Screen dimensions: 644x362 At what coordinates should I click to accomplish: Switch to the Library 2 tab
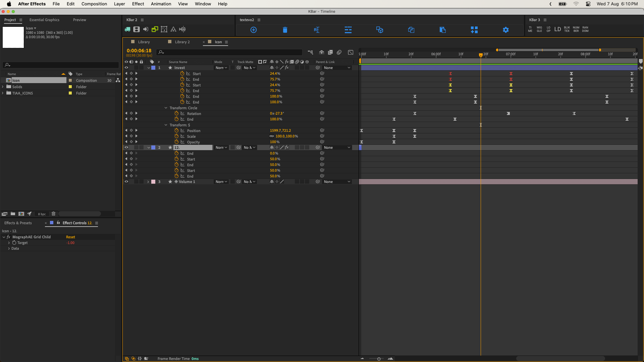point(182,42)
